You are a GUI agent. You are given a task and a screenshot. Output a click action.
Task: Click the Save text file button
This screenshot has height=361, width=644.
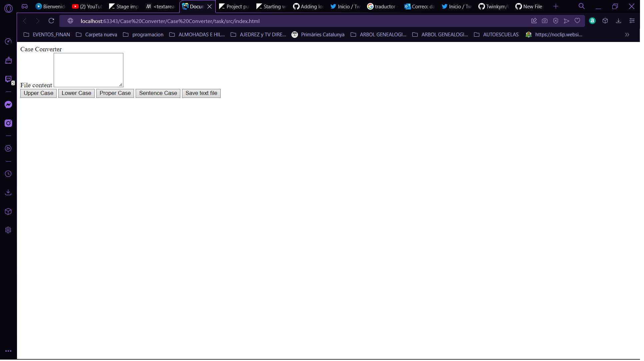click(201, 93)
